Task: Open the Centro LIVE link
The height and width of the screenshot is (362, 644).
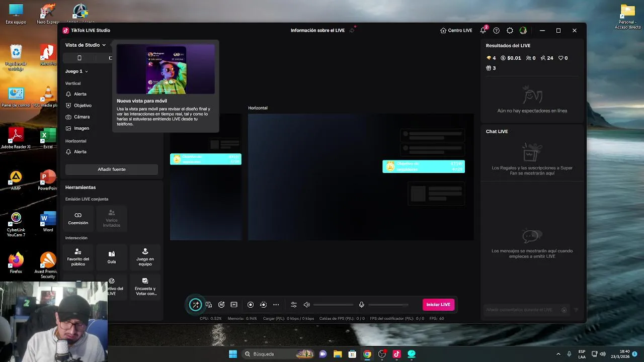Action: point(456,31)
